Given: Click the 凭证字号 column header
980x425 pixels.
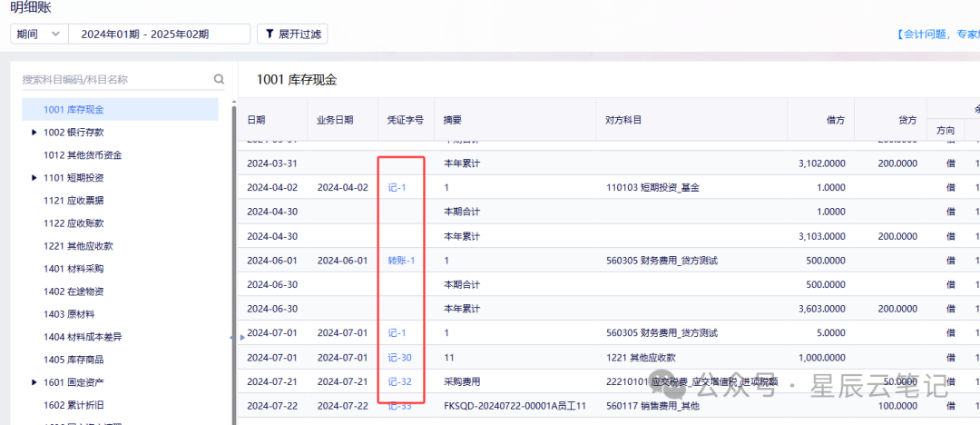Looking at the screenshot, I should point(406,120).
